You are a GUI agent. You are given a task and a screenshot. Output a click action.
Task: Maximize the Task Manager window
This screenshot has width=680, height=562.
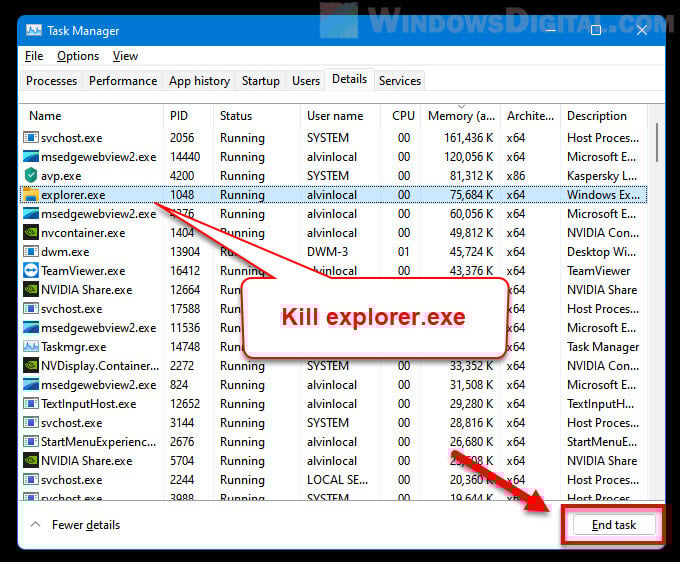596,30
